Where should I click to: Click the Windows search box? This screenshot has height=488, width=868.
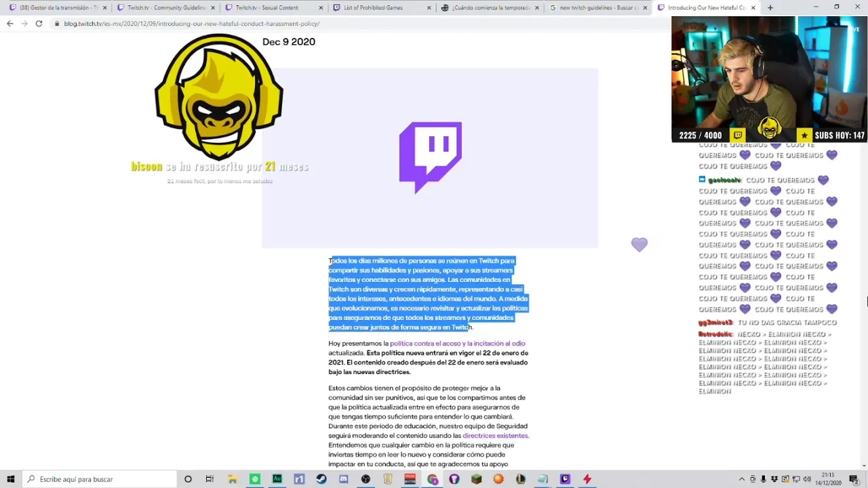pyautogui.click(x=99, y=479)
